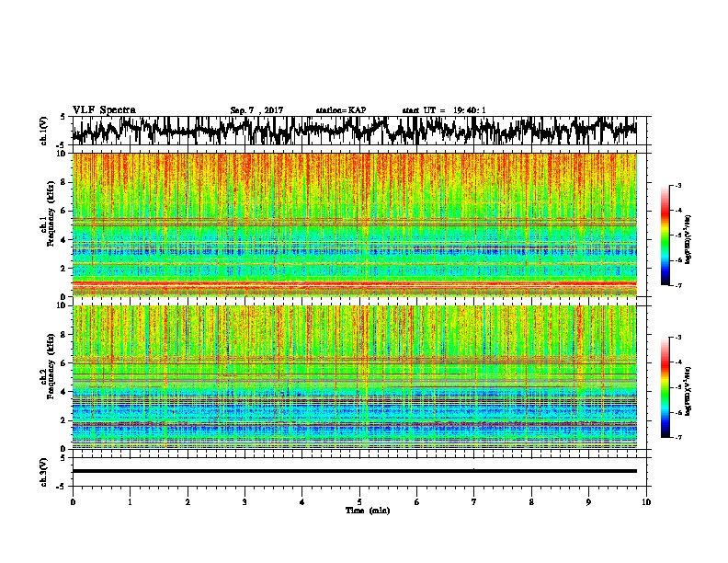Click the ch.3 flat black voltage trace
The width and height of the screenshot is (728, 563).
click(354, 471)
